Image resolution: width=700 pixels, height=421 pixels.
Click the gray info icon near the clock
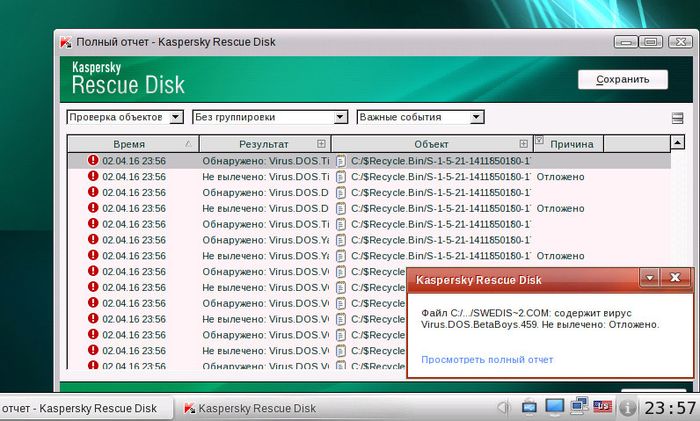(x=628, y=408)
